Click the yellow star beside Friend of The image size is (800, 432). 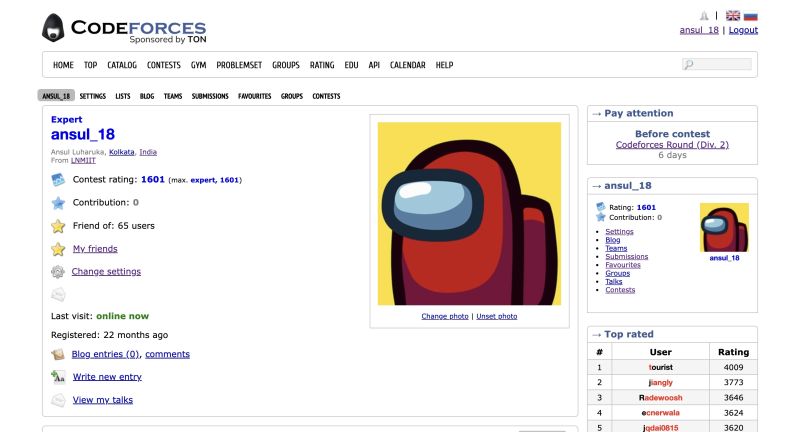[x=58, y=226]
